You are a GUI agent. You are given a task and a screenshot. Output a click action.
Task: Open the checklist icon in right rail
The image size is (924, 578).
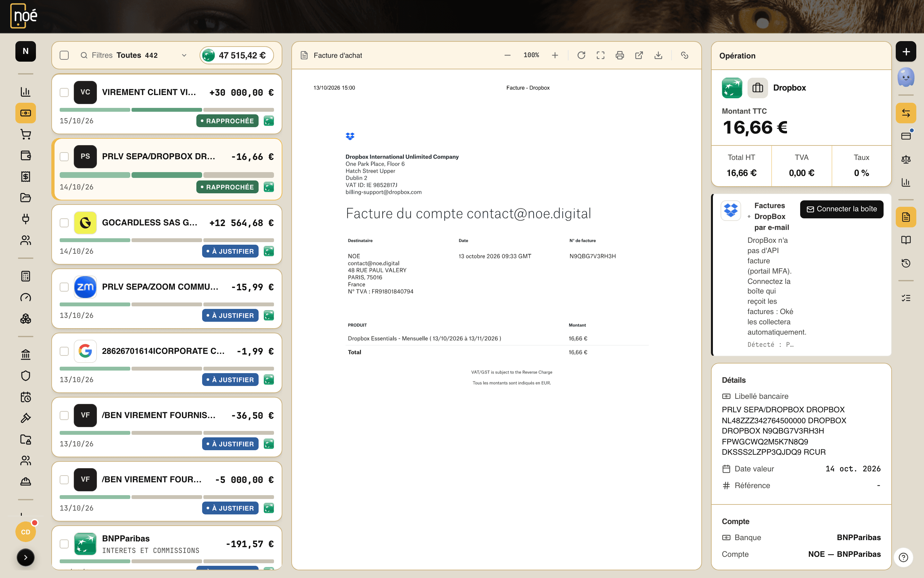pos(906,298)
